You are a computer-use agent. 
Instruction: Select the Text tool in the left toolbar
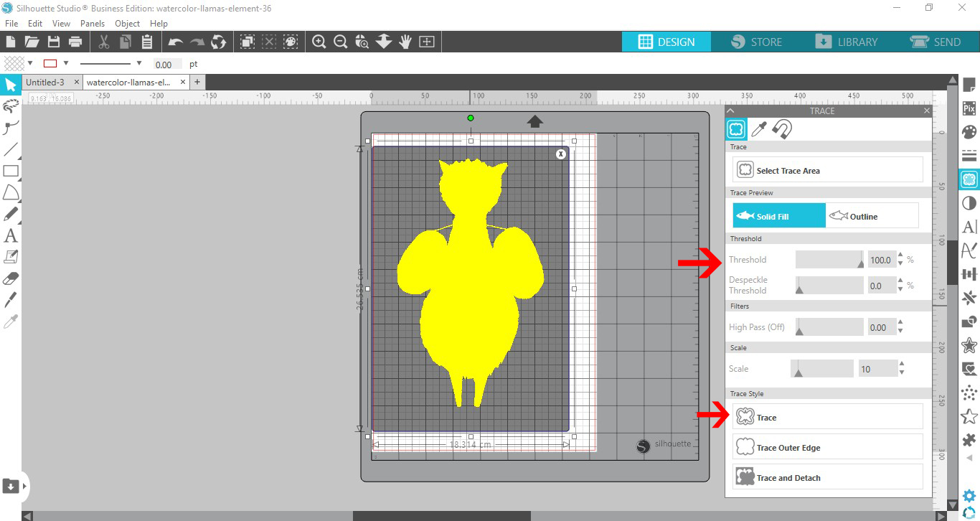pos(11,235)
